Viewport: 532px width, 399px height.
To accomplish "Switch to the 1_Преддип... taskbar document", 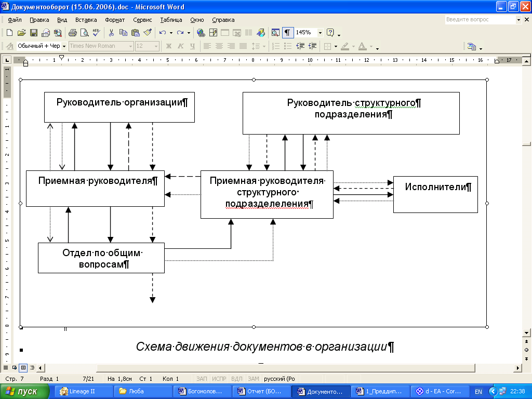I will [x=380, y=392].
